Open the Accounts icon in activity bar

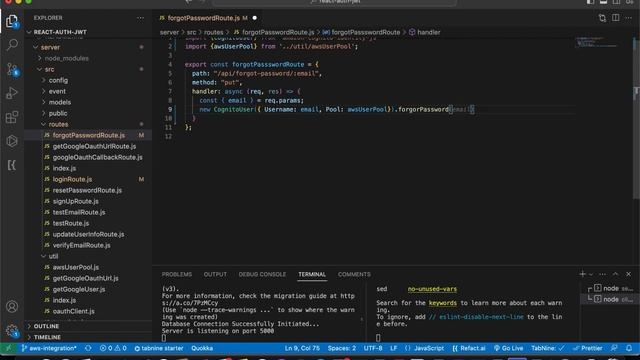point(12,306)
